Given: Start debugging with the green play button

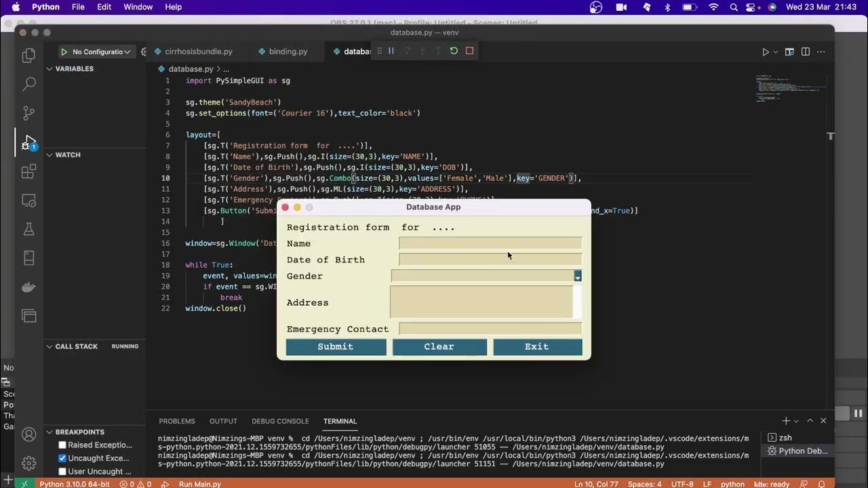Looking at the screenshot, I should coord(64,52).
